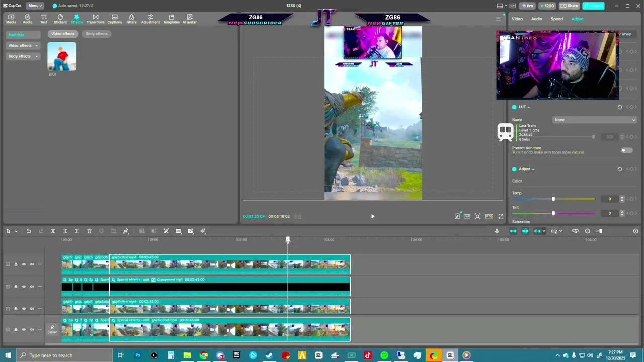Click the Play button under preview

tap(373, 216)
